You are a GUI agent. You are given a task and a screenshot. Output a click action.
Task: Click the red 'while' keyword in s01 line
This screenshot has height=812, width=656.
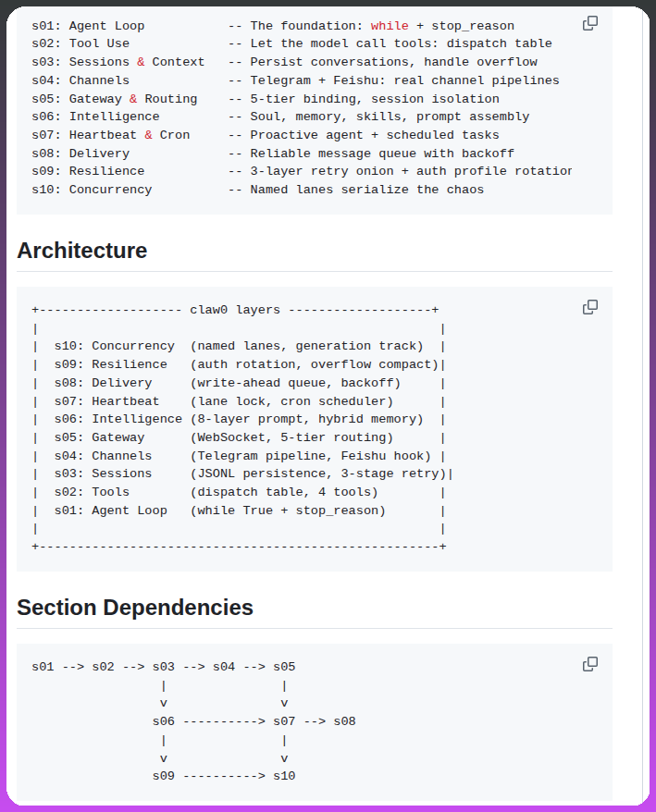click(390, 26)
